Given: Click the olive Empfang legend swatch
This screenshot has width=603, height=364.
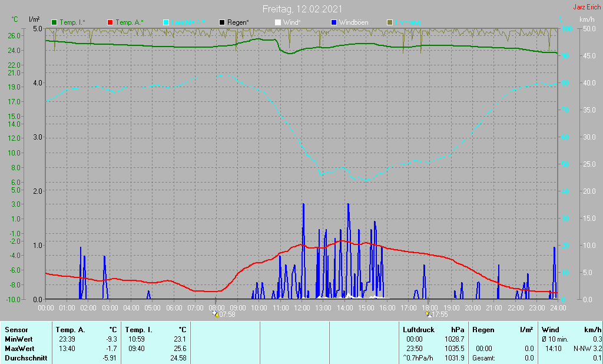Looking at the screenshot, I should click(390, 23).
